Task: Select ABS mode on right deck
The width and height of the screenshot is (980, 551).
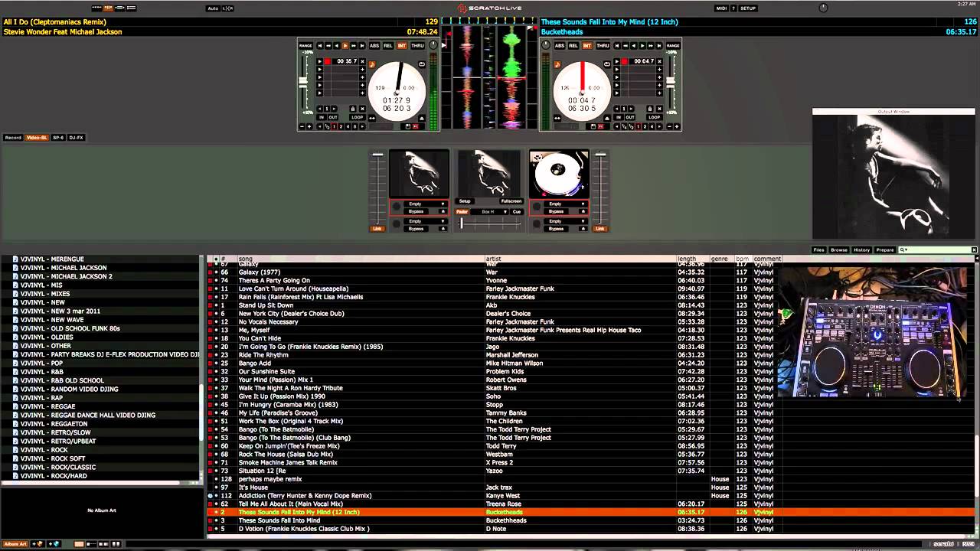Action: tap(560, 46)
